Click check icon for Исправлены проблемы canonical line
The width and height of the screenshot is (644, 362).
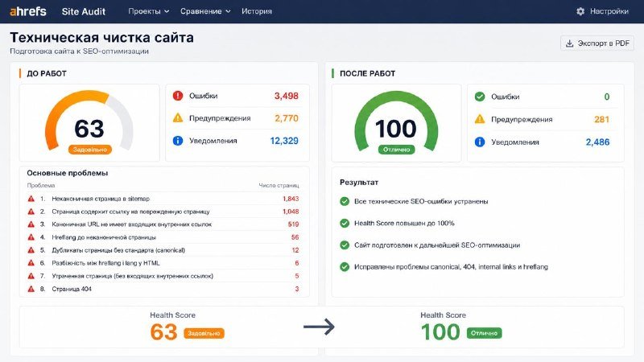pos(345,267)
